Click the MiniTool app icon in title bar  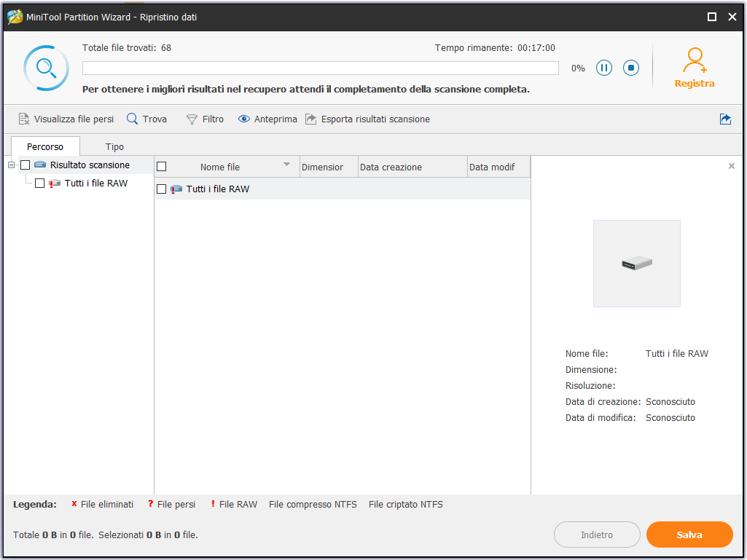(x=15, y=17)
